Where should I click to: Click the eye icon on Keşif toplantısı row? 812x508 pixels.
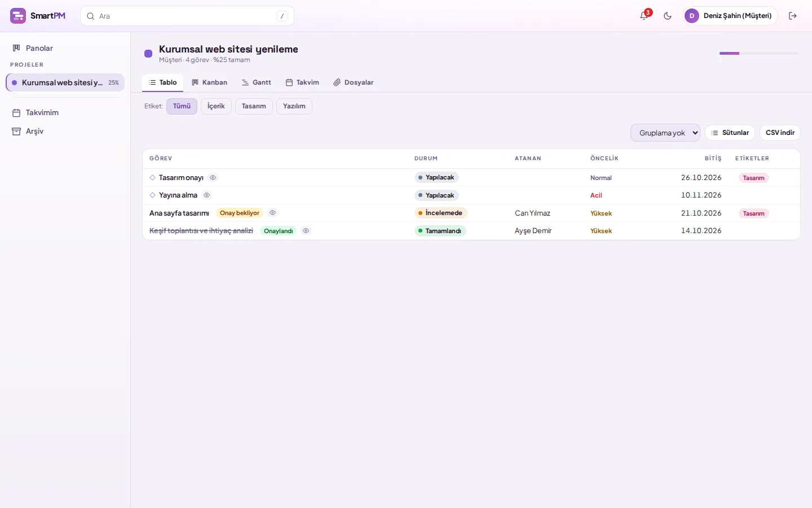[306, 231]
